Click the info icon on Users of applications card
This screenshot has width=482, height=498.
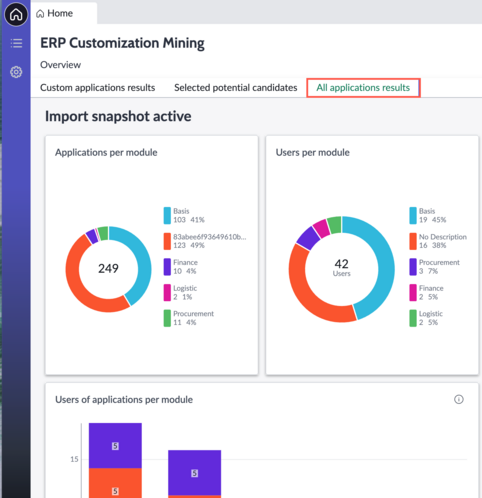click(459, 399)
